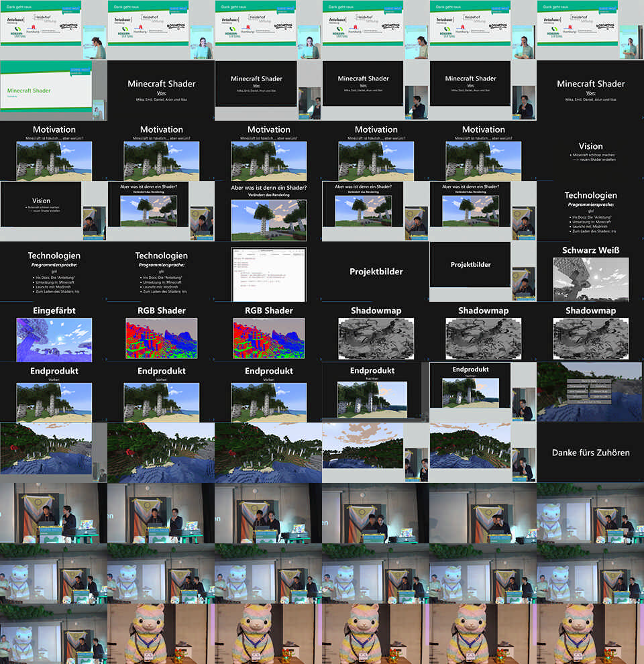Viewport: 644px width, 664px height.
Task: Open the enlarged 'Aber was ist denn ein Shader?' frame
Action: [268, 211]
